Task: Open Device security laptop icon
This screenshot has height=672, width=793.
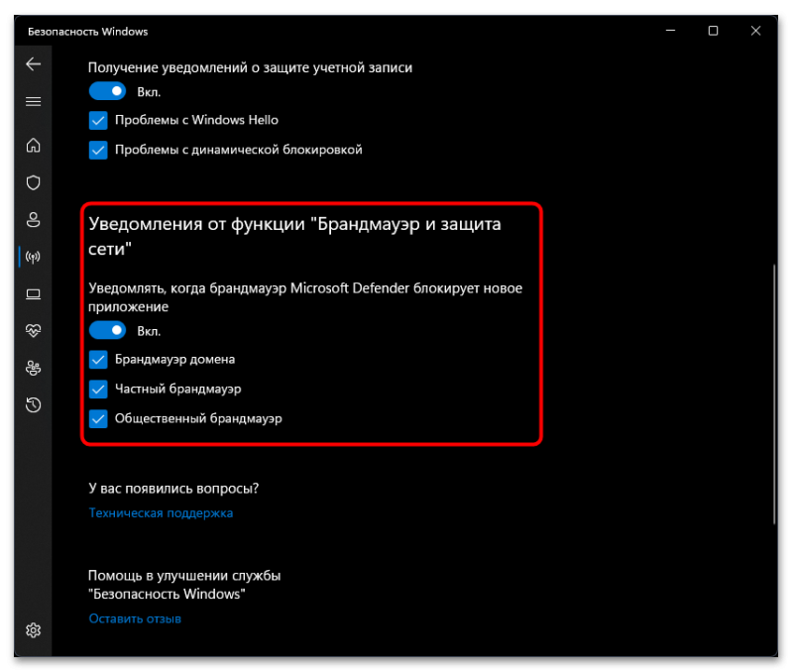Action: 34,294
